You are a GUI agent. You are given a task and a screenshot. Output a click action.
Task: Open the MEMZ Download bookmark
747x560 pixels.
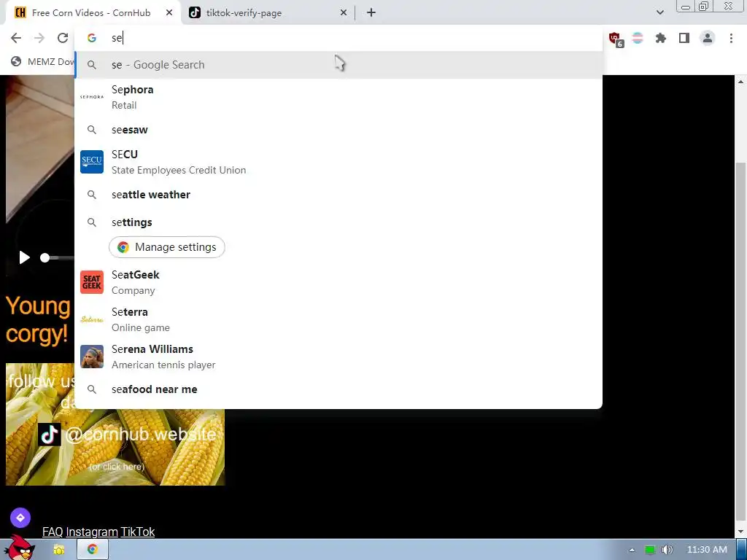(x=43, y=61)
